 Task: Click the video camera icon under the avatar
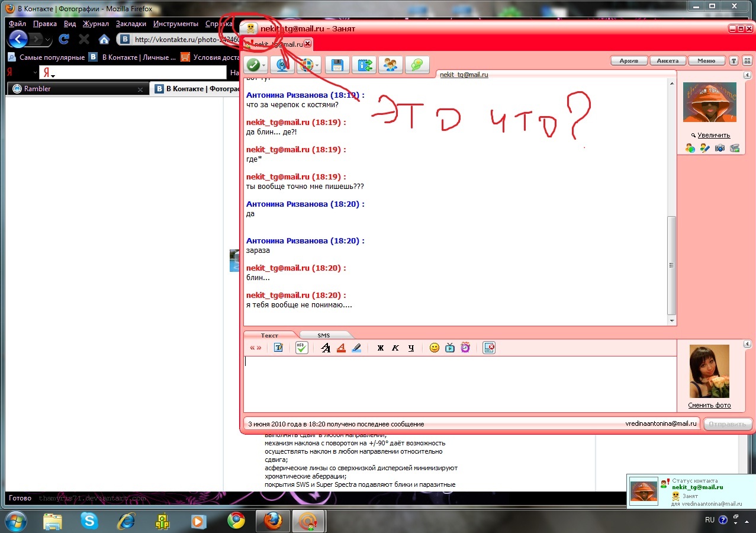tap(735, 148)
